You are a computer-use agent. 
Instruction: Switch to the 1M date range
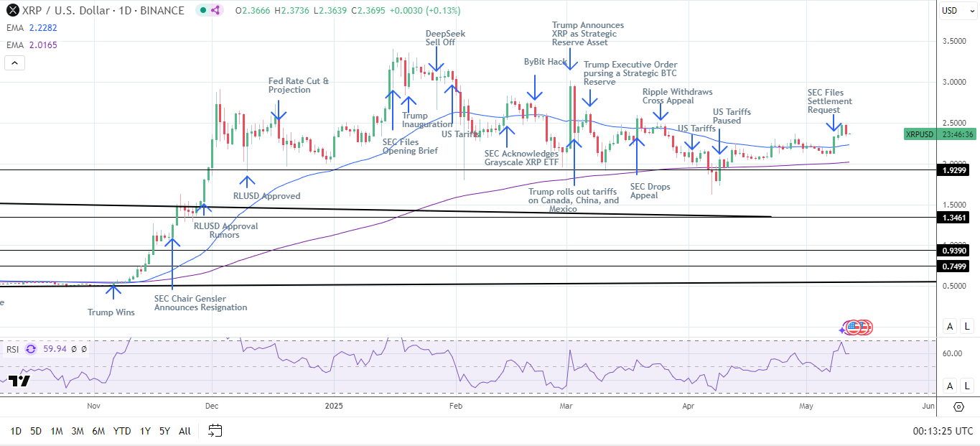57,431
